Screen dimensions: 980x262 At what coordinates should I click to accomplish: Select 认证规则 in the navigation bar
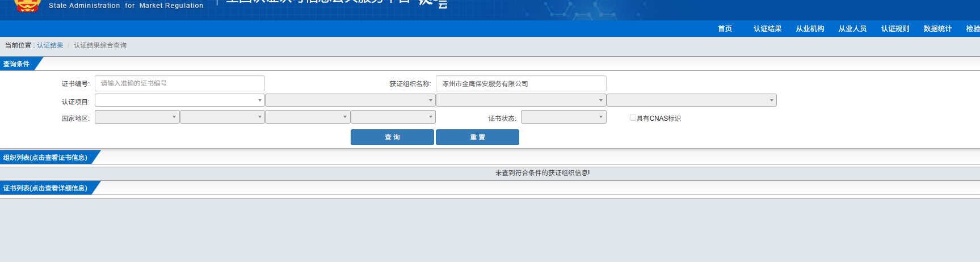coord(895,29)
